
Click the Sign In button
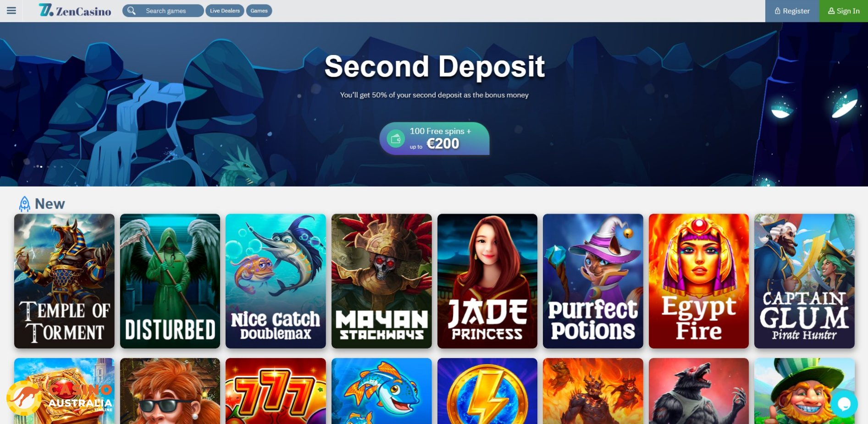(x=843, y=11)
